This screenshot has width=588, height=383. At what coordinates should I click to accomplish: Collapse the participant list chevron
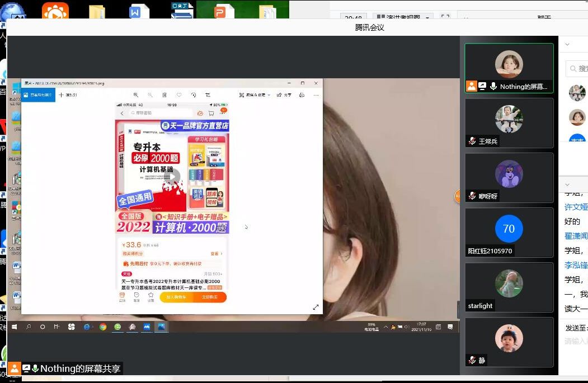point(567,44)
